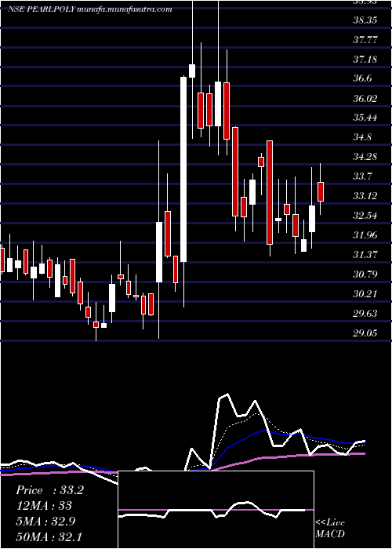Click the 38.35 price axis label

point(365,20)
